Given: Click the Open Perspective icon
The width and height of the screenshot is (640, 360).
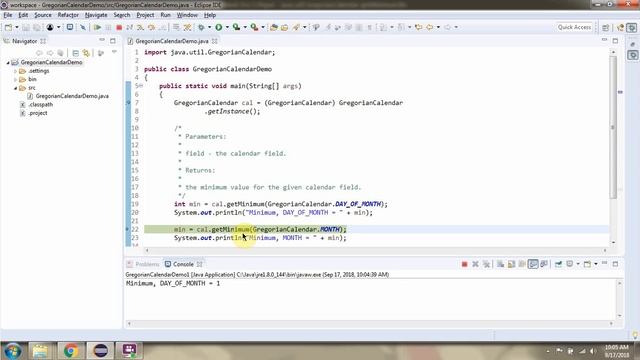Looking at the screenshot, I should (x=606, y=27).
